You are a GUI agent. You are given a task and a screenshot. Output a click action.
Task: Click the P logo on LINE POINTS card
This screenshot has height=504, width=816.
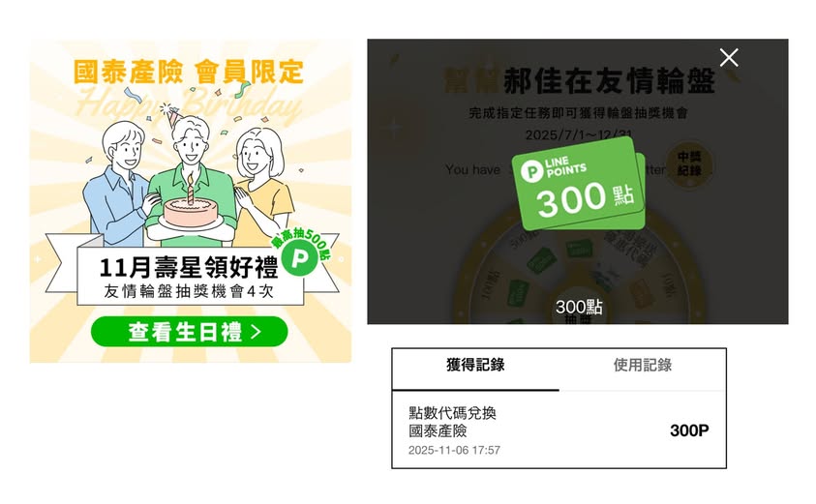tap(531, 171)
